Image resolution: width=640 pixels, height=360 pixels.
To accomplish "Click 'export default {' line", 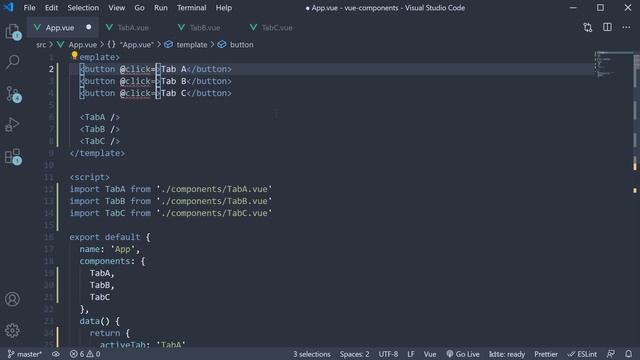I will [110, 237].
